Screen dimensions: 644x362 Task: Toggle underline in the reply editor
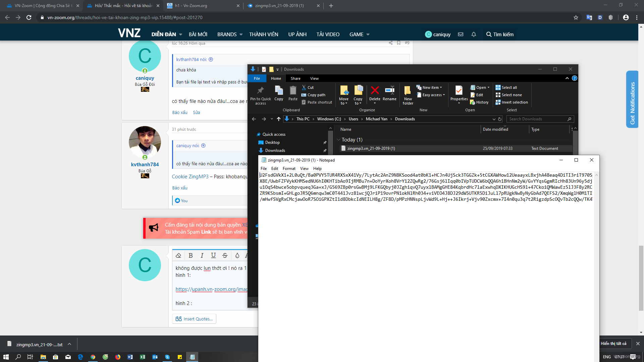pos(213,255)
